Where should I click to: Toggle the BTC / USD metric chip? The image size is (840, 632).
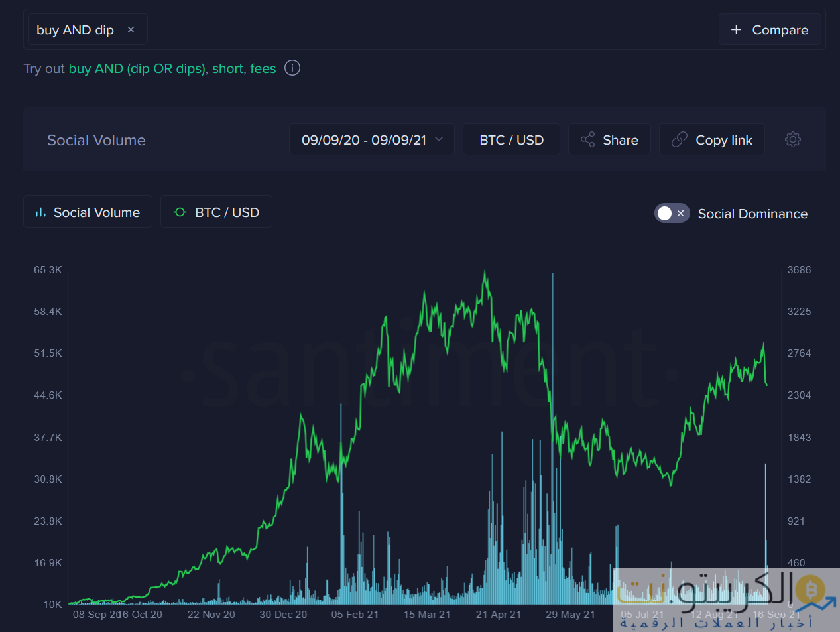pyautogui.click(x=217, y=212)
